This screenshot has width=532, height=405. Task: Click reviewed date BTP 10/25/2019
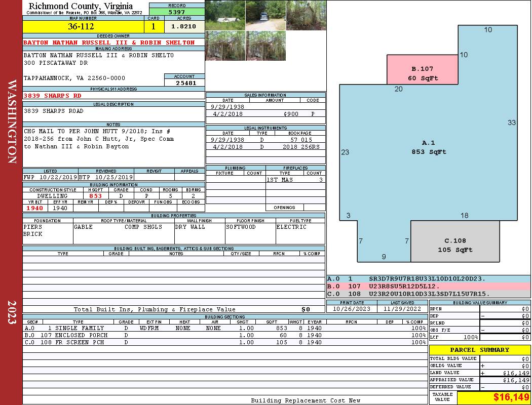[106, 177]
